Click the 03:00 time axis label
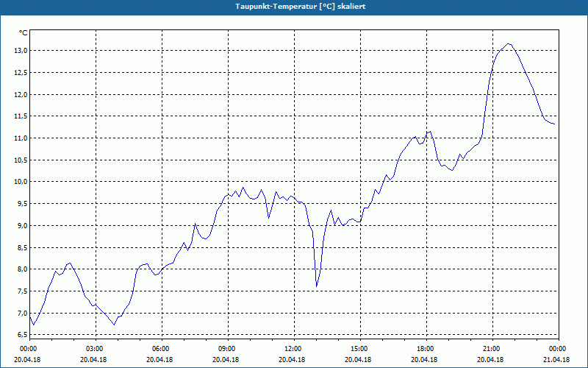 96,349
